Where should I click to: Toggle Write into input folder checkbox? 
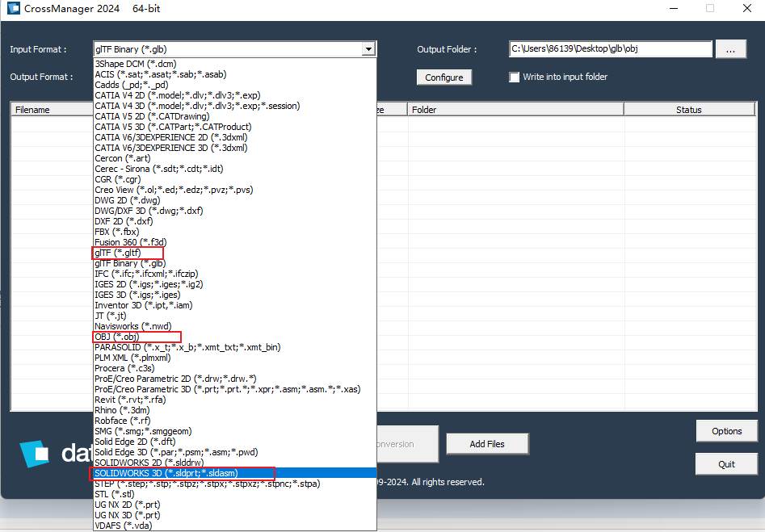pos(515,77)
